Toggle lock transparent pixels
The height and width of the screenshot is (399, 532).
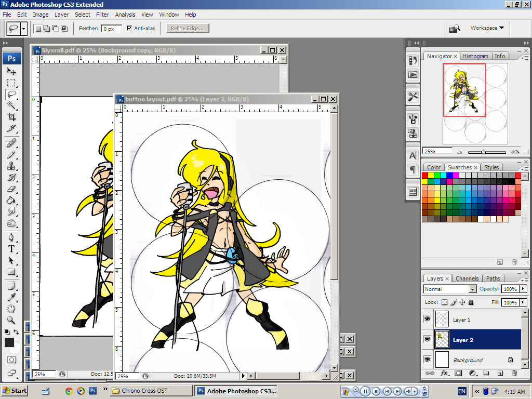445,302
